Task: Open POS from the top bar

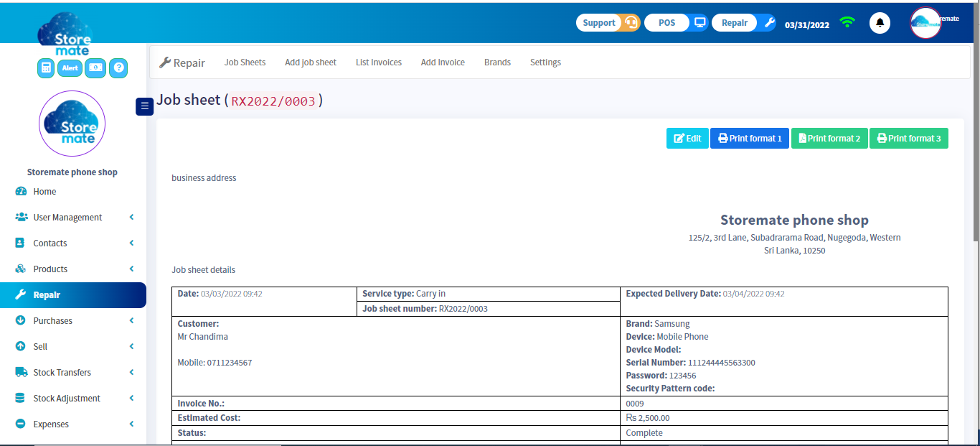Action: [x=667, y=23]
